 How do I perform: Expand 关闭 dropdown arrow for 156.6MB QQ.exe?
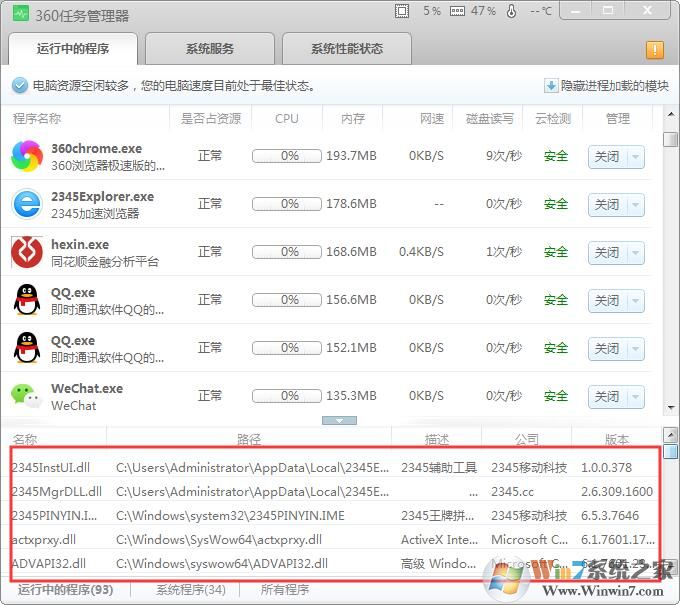pos(636,301)
